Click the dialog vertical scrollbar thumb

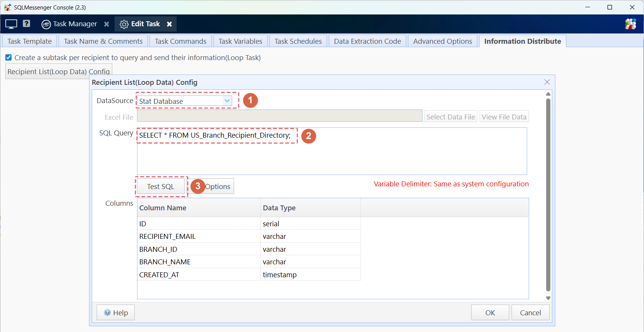tap(548, 195)
